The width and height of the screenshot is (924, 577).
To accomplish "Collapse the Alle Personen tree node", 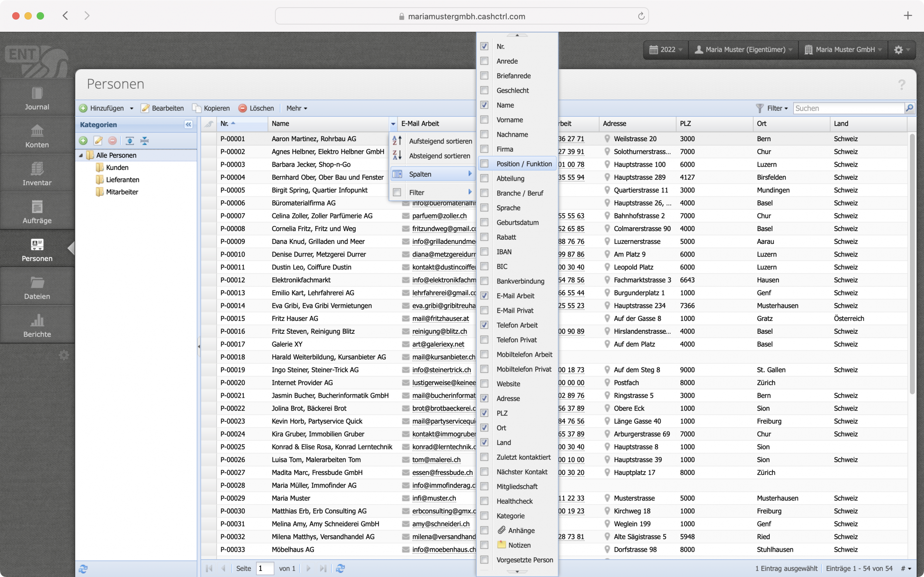I will [x=81, y=155].
